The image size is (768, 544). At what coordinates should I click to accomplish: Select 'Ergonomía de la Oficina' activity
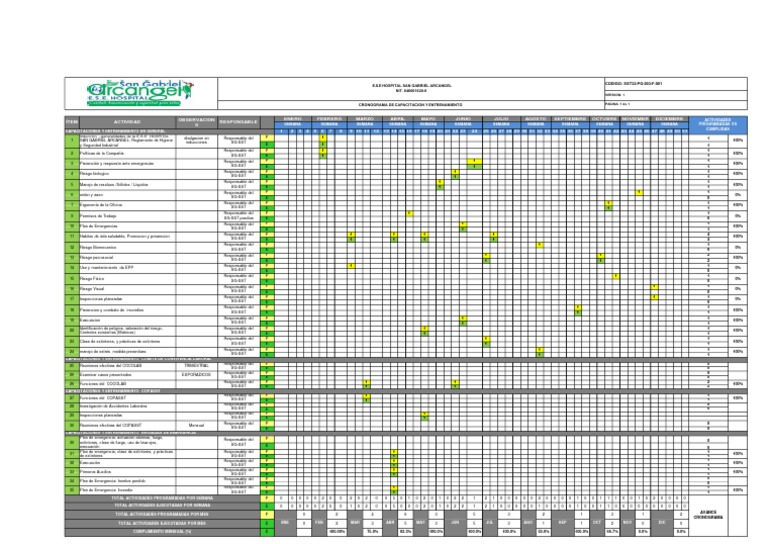tap(127, 205)
